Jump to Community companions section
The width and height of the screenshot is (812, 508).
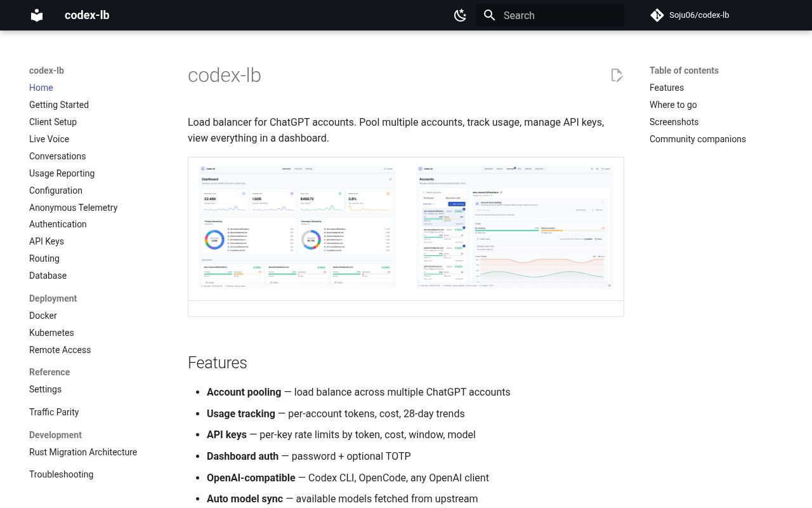point(698,139)
